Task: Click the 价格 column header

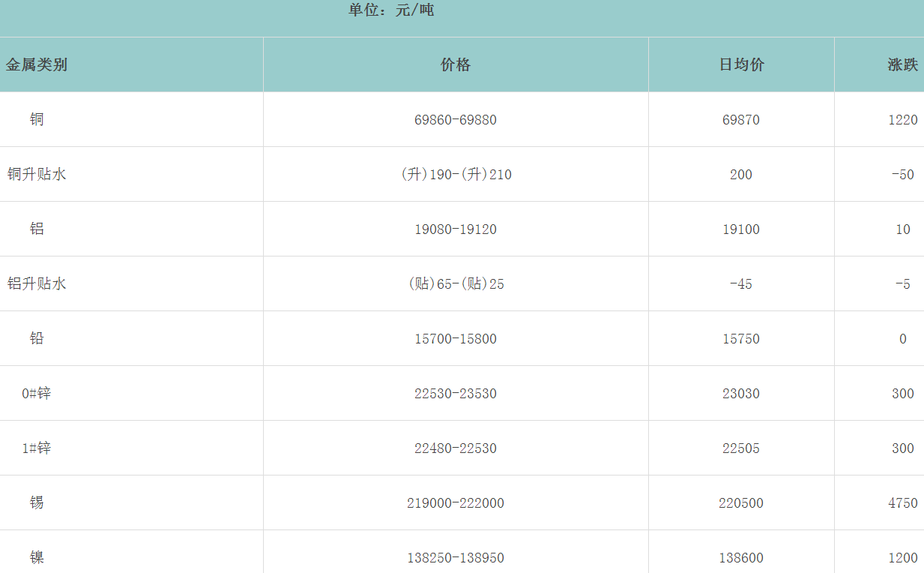Action: pyautogui.click(x=456, y=64)
